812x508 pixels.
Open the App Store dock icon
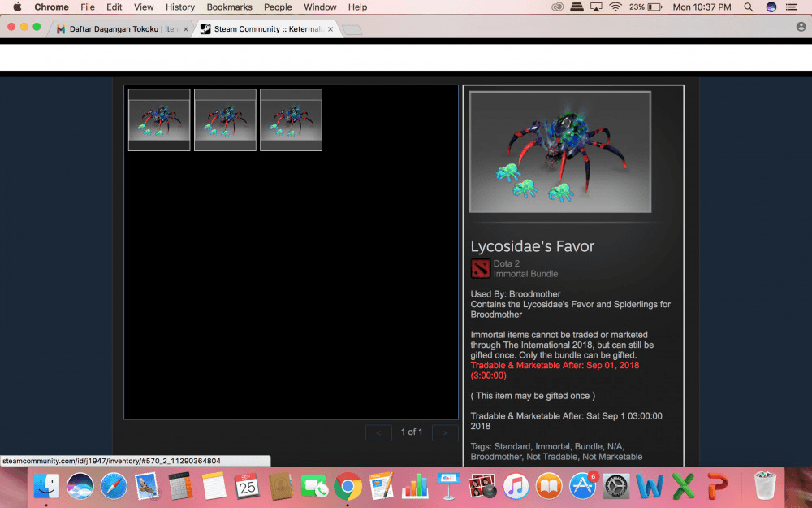coord(583,486)
